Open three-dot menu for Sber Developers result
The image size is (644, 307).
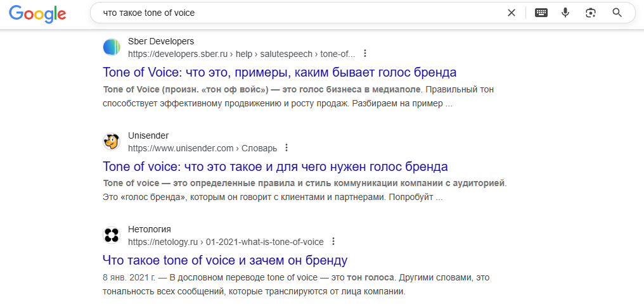click(x=364, y=54)
